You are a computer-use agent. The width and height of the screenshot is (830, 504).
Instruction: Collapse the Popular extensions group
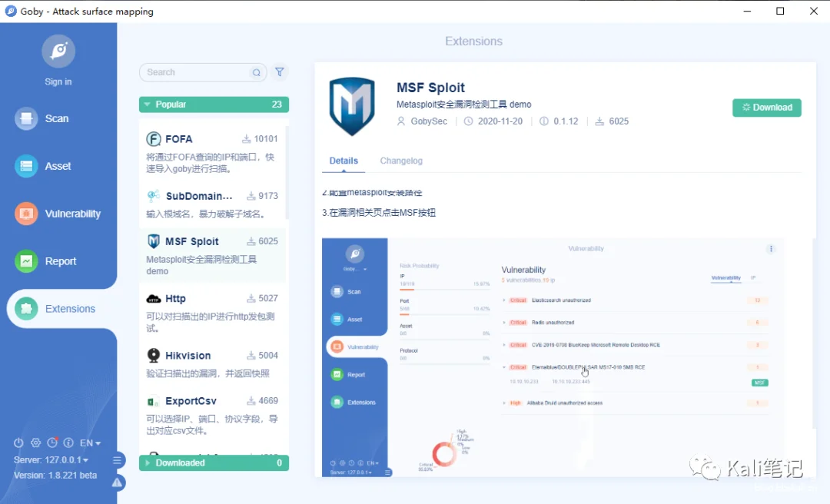pos(214,104)
